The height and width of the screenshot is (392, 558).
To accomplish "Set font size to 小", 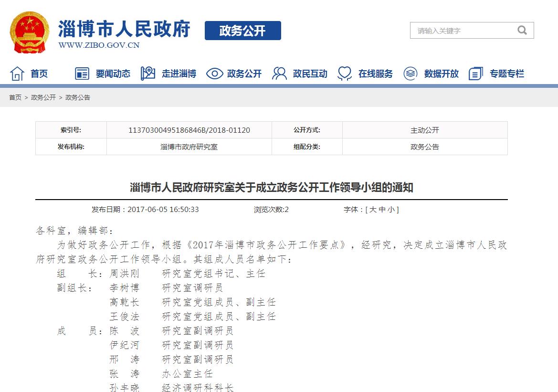I will [x=391, y=210].
